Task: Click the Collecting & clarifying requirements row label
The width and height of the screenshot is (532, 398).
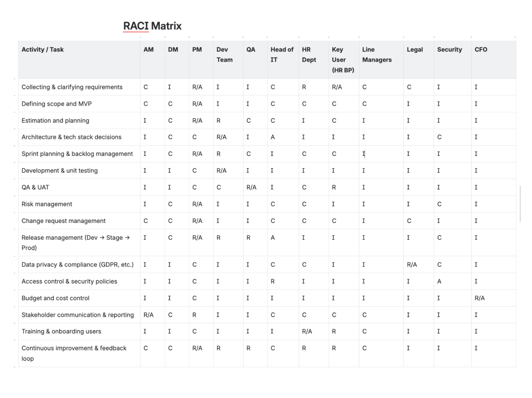Action: click(x=72, y=87)
